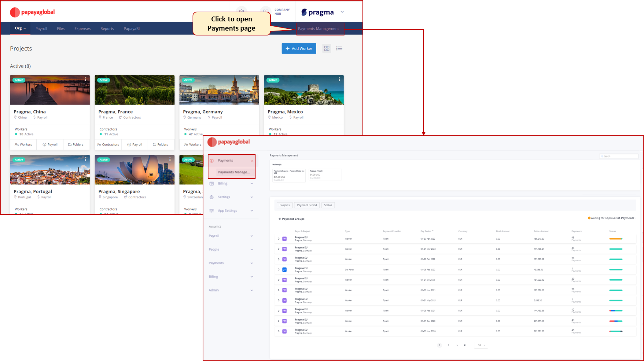Click the Add Worker button
This screenshot has height=361, width=644.
coord(299,48)
